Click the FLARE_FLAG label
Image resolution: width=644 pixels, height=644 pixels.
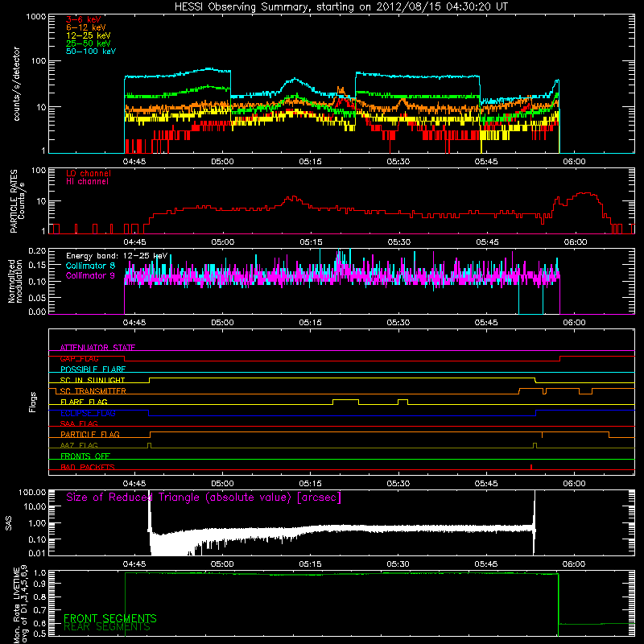84,402
